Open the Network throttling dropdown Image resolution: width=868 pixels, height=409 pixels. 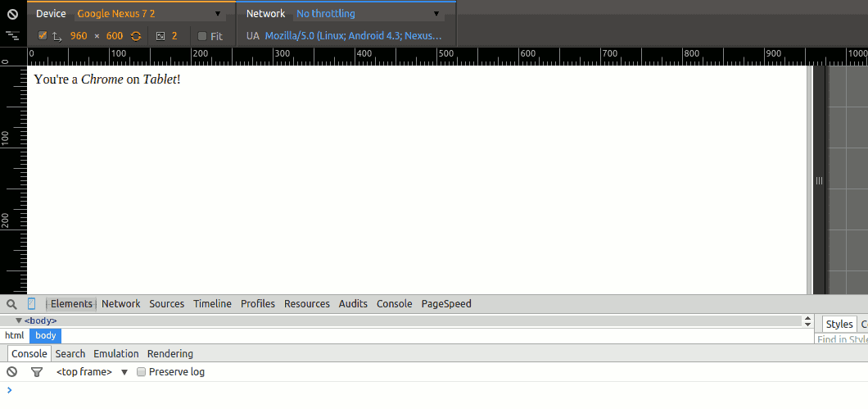[368, 14]
